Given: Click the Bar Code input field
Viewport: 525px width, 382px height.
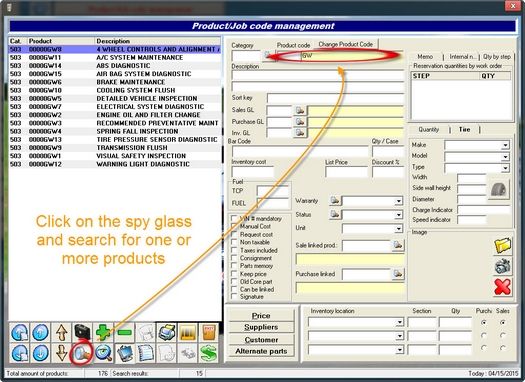Looking at the screenshot, I should [x=300, y=151].
